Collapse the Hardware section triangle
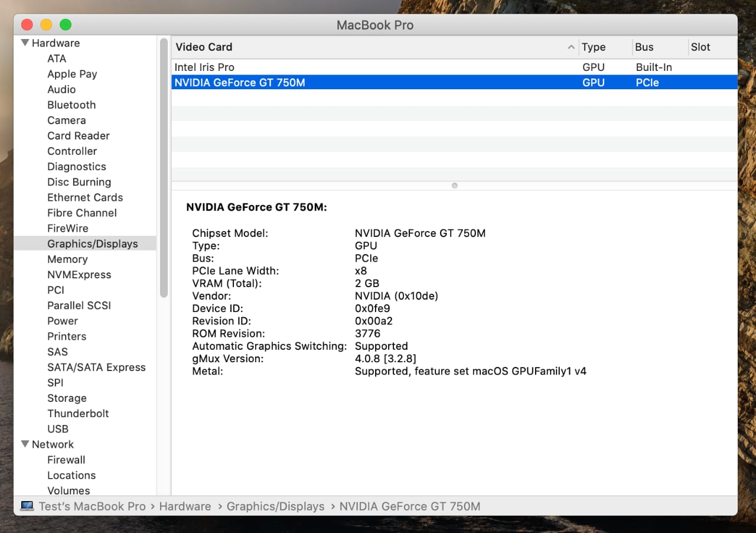 [25, 43]
